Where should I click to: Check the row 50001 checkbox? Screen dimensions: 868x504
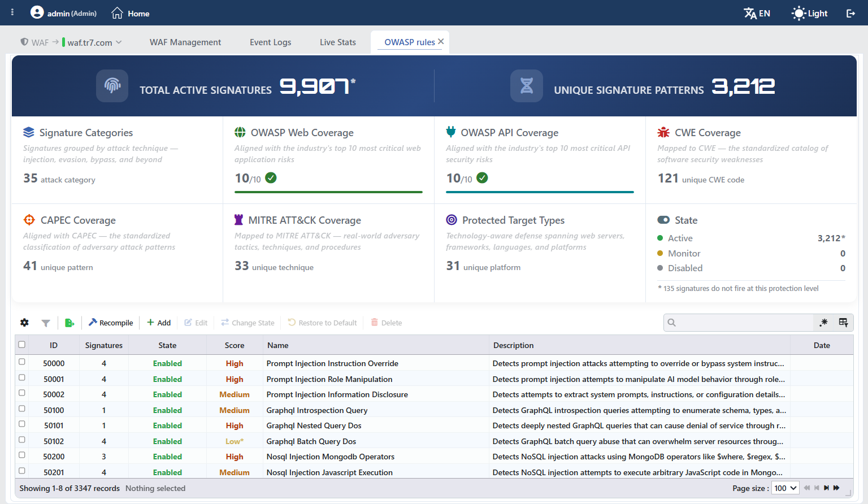tap(22, 377)
